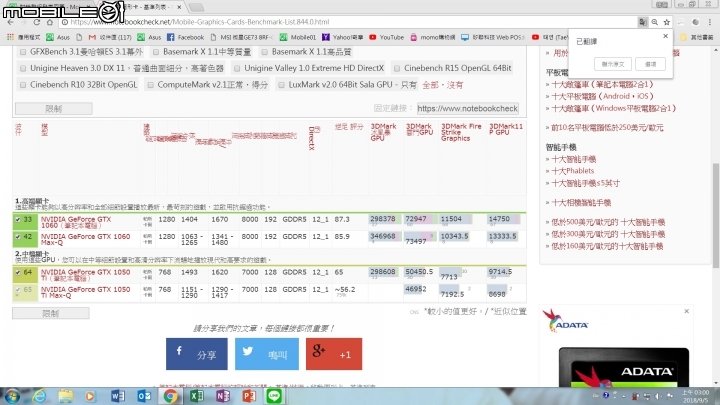Share the article on Facebook
The image size is (720, 405).
coord(197,354)
